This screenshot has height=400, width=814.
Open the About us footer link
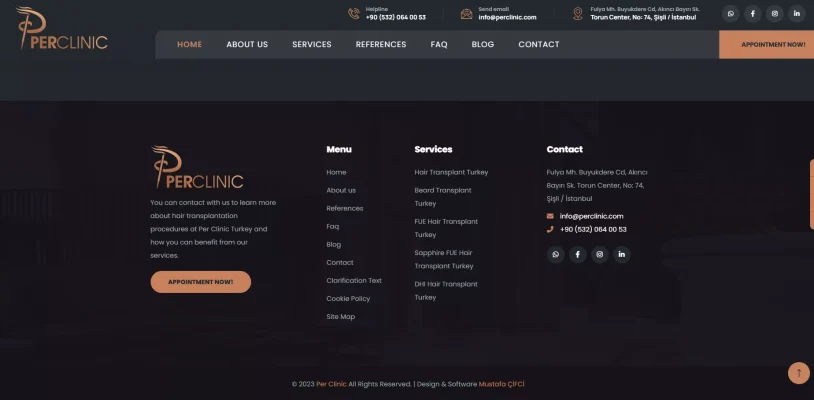coord(341,190)
